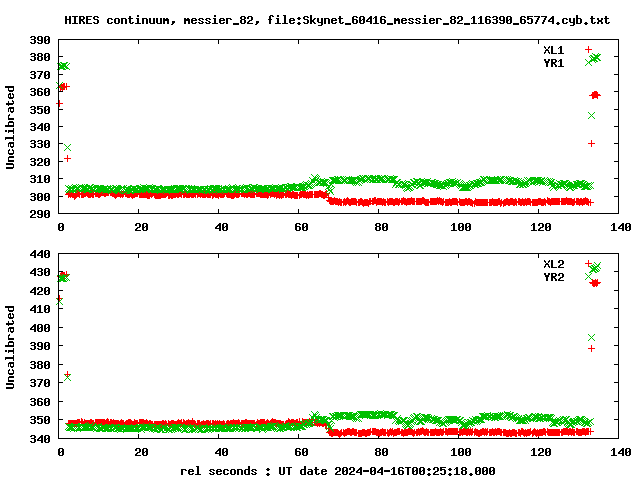The width and height of the screenshot is (640, 480).
Task: Click the bottom plot's Uncalibrated axis label
Action: 10,347
